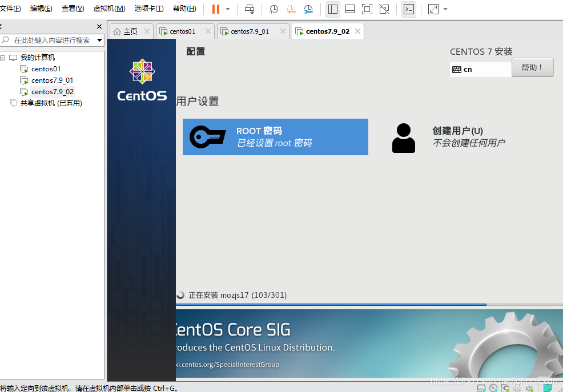Open the 创建用户(U) setting

tap(449, 138)
